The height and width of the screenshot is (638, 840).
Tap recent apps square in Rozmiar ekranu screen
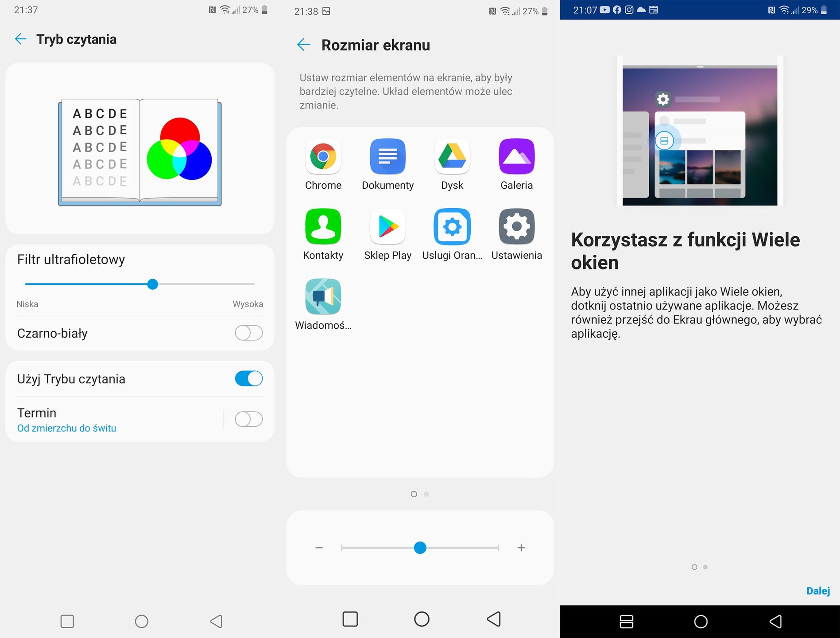coord(350,619)
